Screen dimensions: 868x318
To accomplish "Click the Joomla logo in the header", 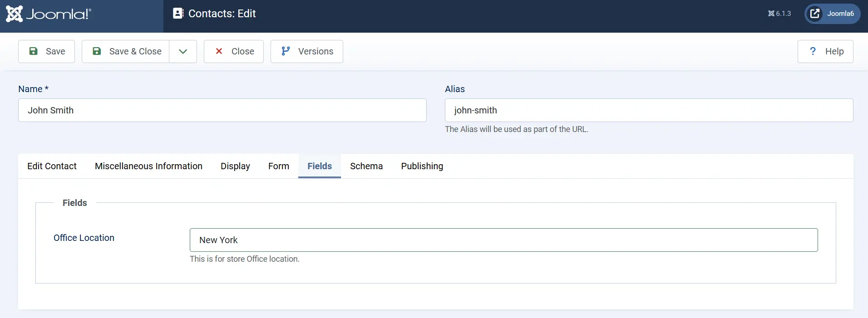I will tap(48, 14).
